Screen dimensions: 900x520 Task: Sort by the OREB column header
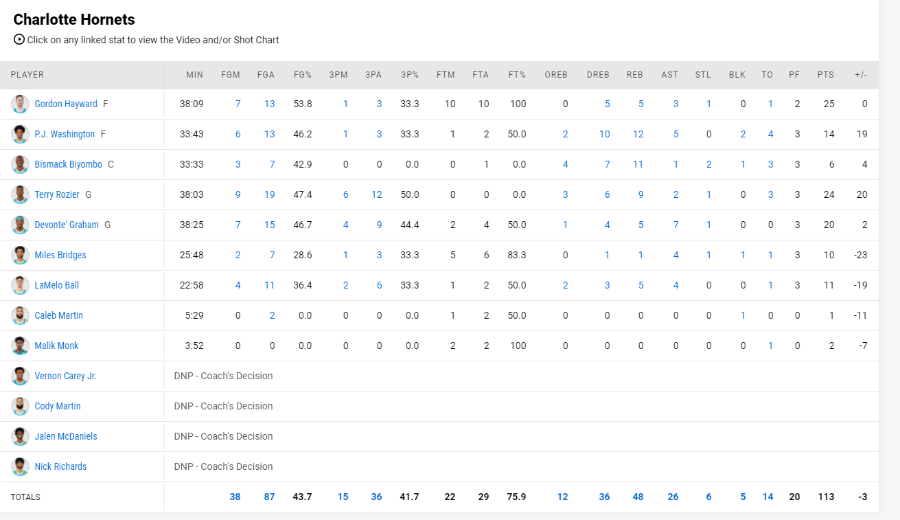[556, 75]
